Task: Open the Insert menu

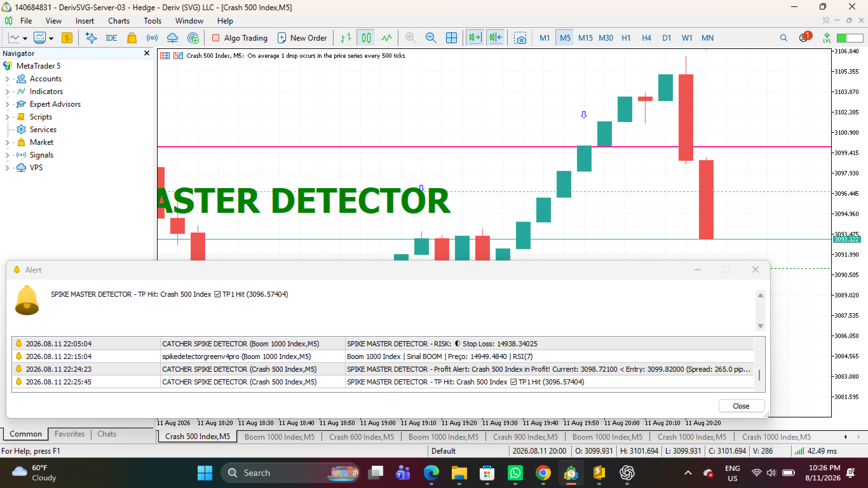Action: pos(85,21)
